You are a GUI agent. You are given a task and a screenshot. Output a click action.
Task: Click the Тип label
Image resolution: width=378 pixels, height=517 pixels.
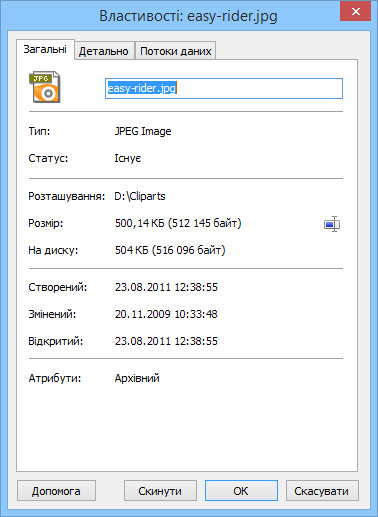[x=39, y=131]
